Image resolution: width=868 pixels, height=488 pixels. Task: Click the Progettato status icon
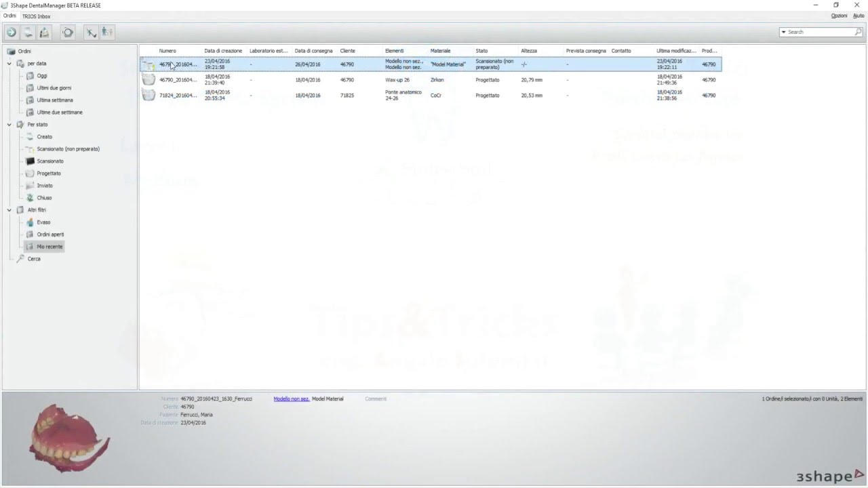(30, 174)
